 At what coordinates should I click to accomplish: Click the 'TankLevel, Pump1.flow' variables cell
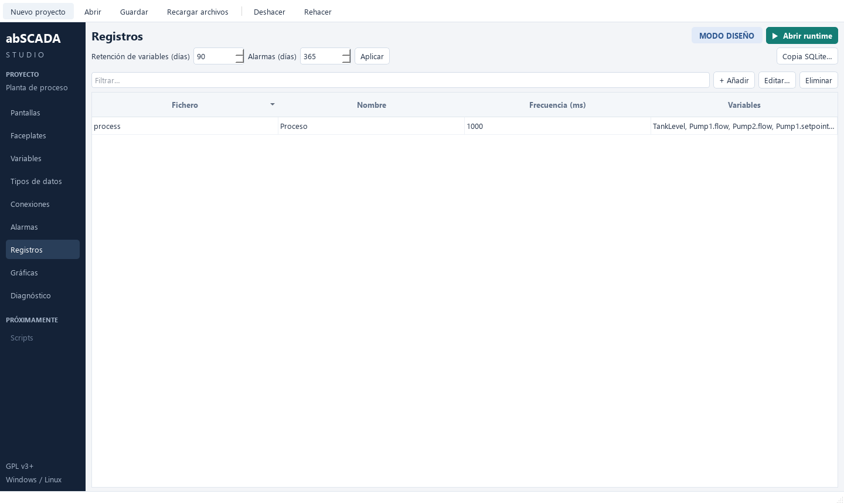[744, 126]
